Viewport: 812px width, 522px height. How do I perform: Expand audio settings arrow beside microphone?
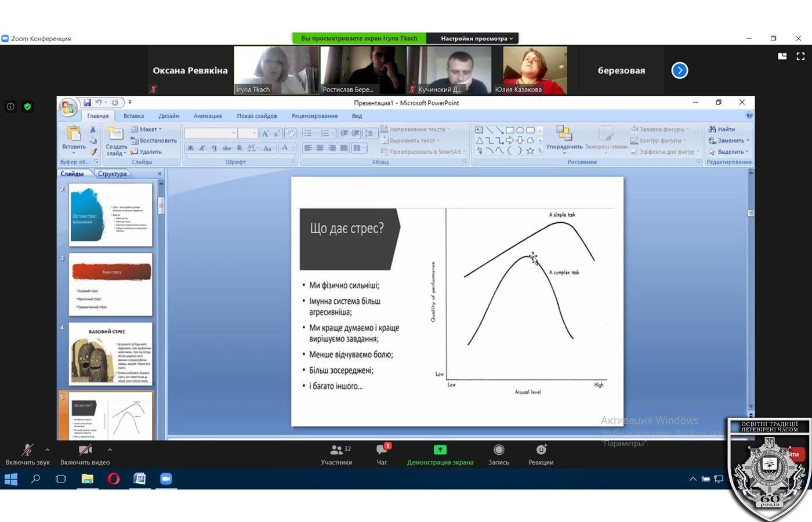pos(47,449)
